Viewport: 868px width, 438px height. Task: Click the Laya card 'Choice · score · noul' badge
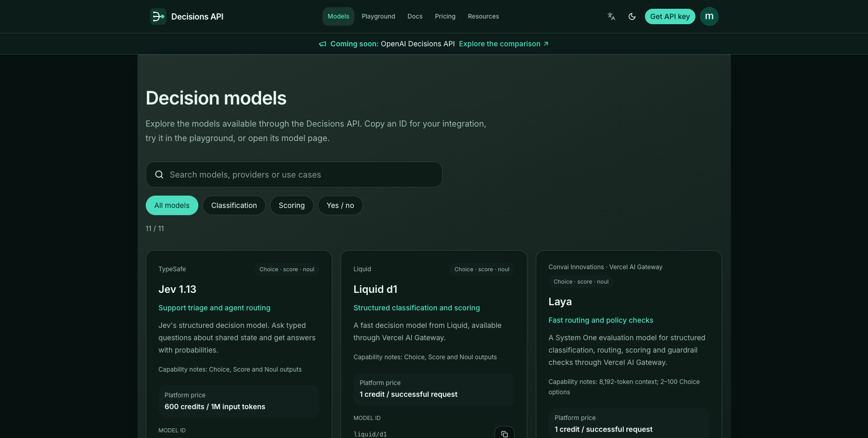pos(581,282)
